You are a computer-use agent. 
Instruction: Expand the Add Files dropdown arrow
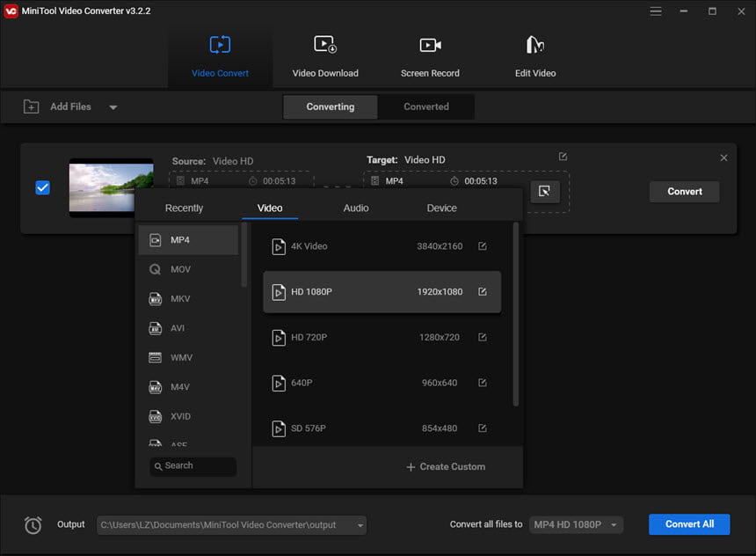[x=113, y=107]
